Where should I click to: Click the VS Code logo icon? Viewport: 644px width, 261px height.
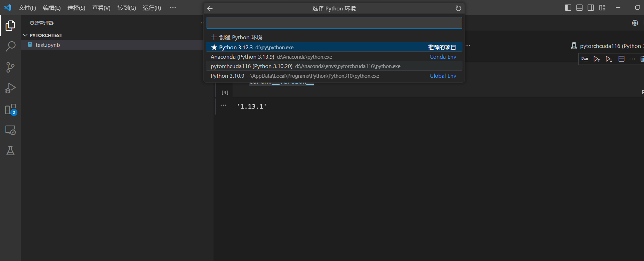click(x=8, y=8)
